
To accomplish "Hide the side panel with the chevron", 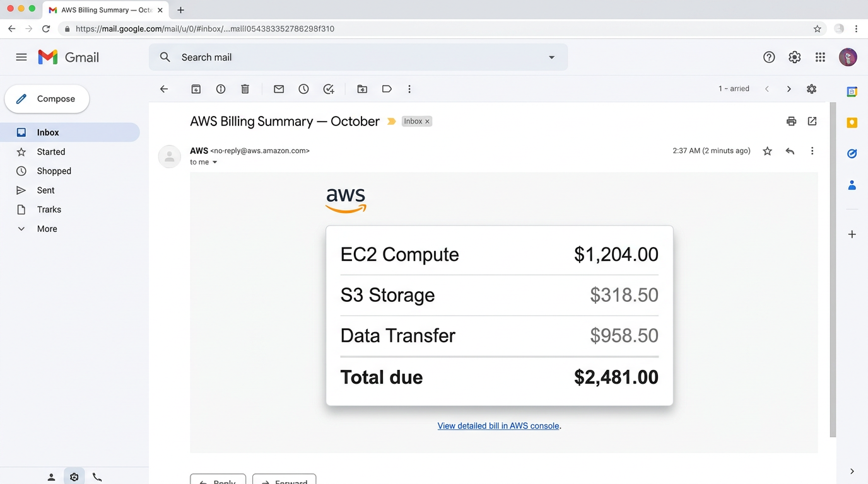I will [x=852, y=471].
